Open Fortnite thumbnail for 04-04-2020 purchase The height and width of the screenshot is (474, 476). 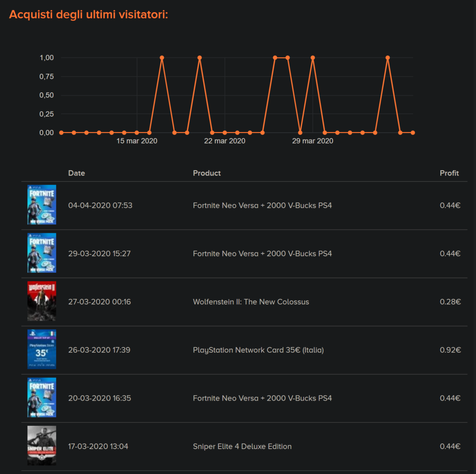[x=41, y=205]
